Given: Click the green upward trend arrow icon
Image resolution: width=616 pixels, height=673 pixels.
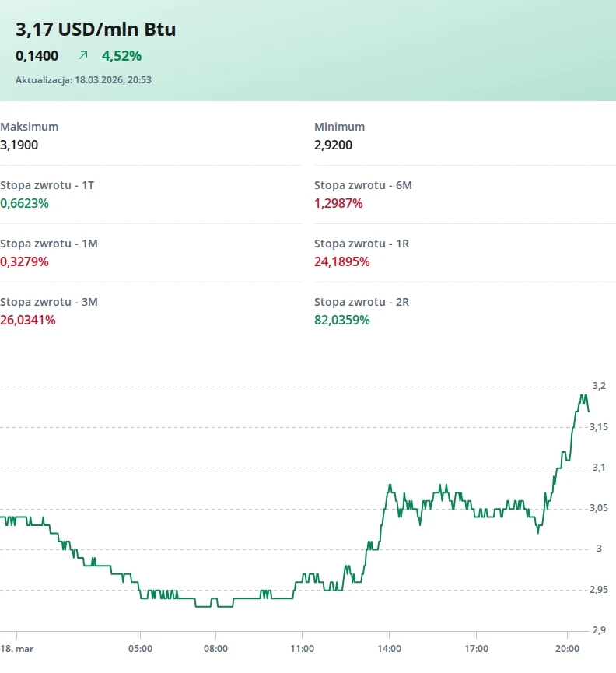Looking at the screenshot, I should [83, 55].
